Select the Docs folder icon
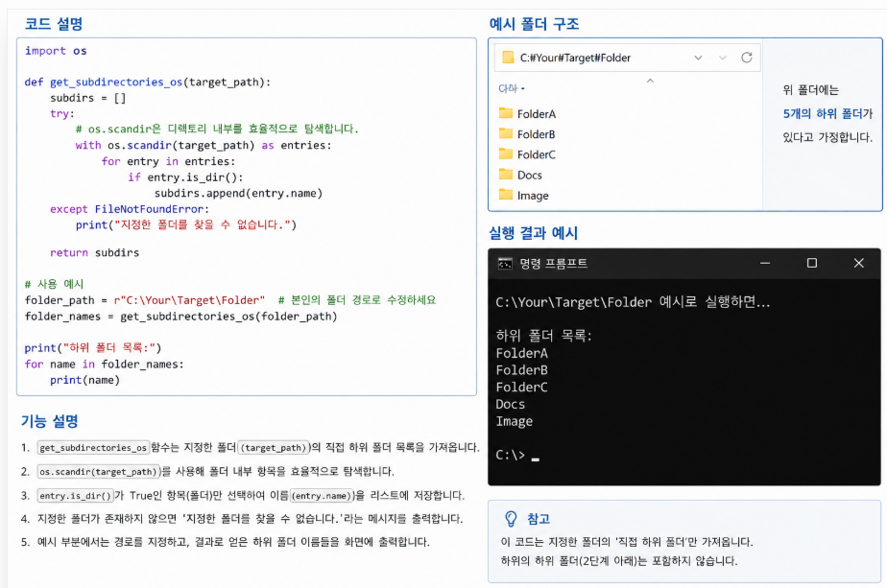 click(x=506, y=175)
